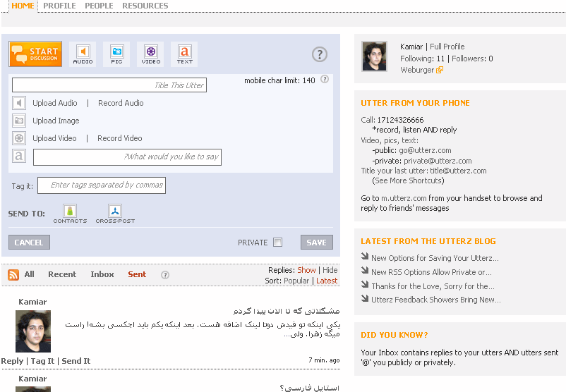Image resolution: width=566 pixels, height=392 pixels.
Task: Open the See More Shortcuts link
Action: (408, 180)
